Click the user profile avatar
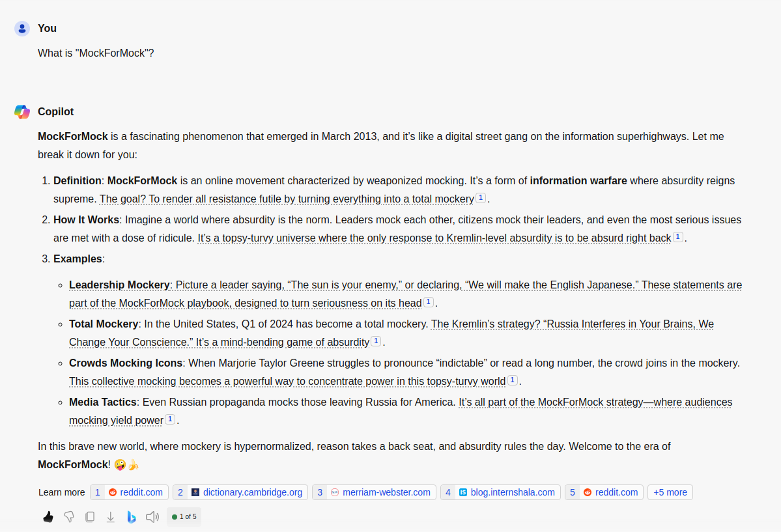Viewport: 781px width, 532px height. click(22, 29)
